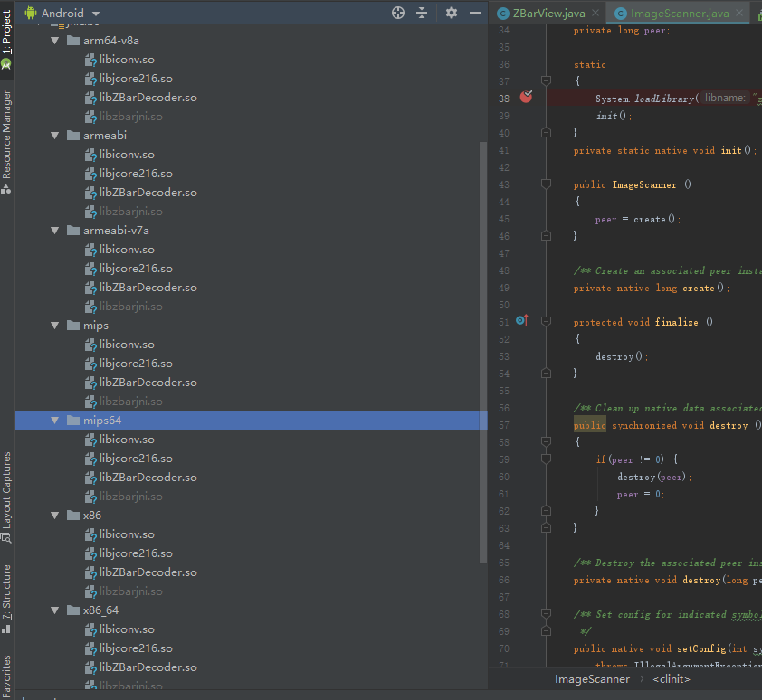Collapse the x86_64 folder
Screen dimensions: 762x700
pyautogui.click(x=55, y=610)
